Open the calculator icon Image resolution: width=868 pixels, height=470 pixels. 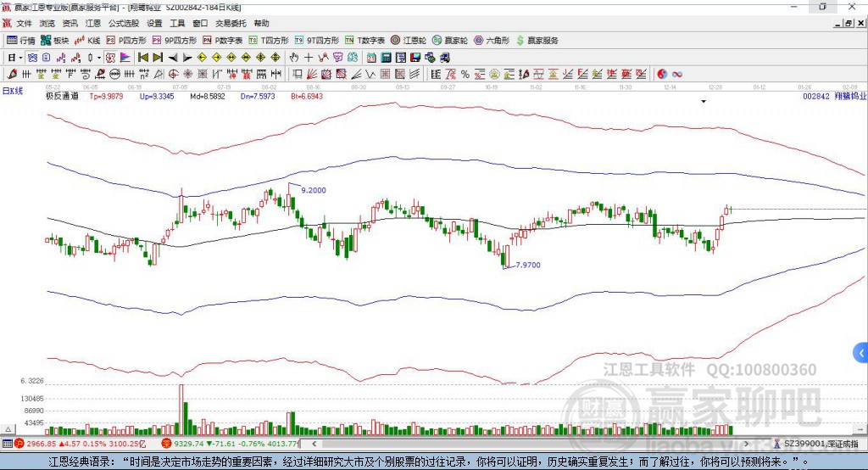(x=386, y=58)
